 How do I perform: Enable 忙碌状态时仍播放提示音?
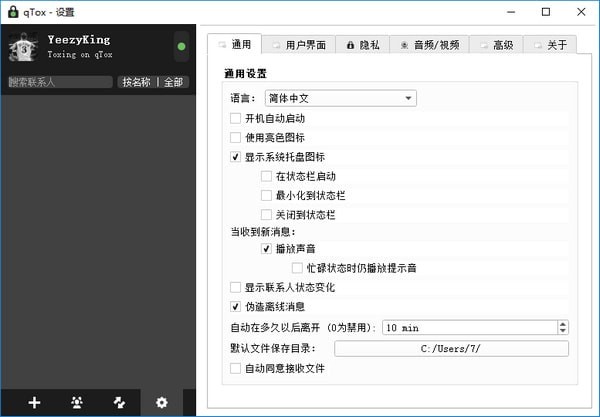click(x=297, y=268)
